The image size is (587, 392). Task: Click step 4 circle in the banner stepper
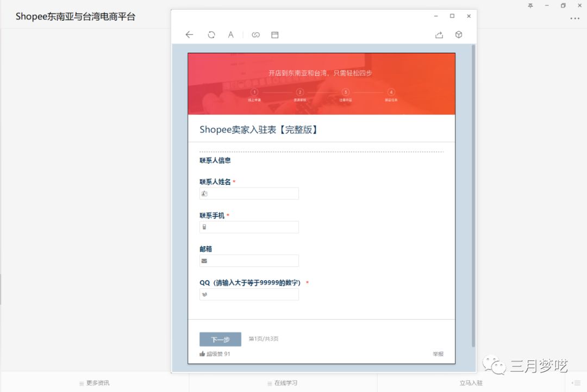click(391, 92)
